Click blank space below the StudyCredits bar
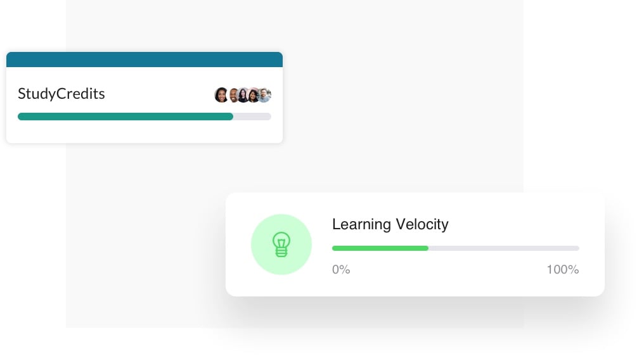The height and width of the screenshot is (361, 644). (145, 132)
